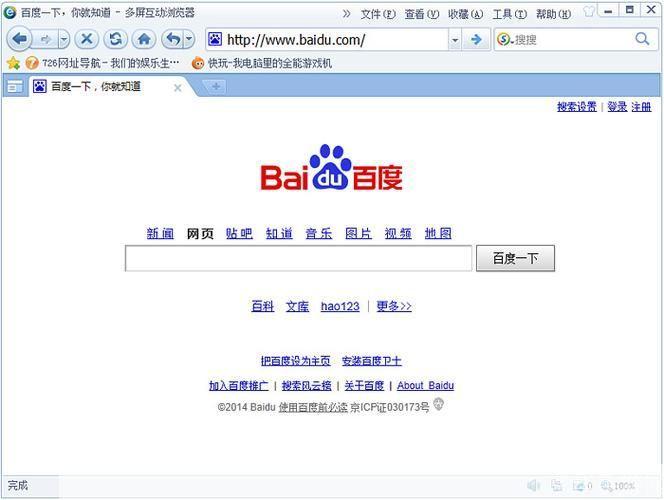The image size is (664, 500).
Task: Expand hidden menu items with » chevron
Action: 347,14
